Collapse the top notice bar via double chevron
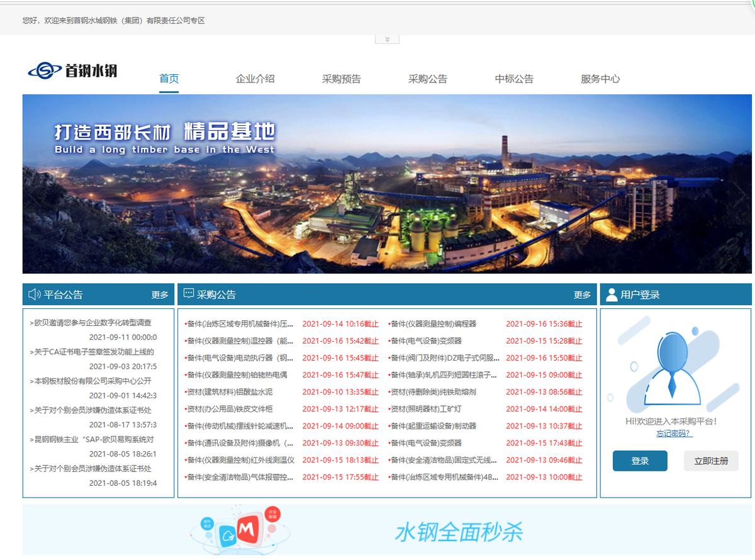Viewport: 755px width, 560px height. coord(388,39)
